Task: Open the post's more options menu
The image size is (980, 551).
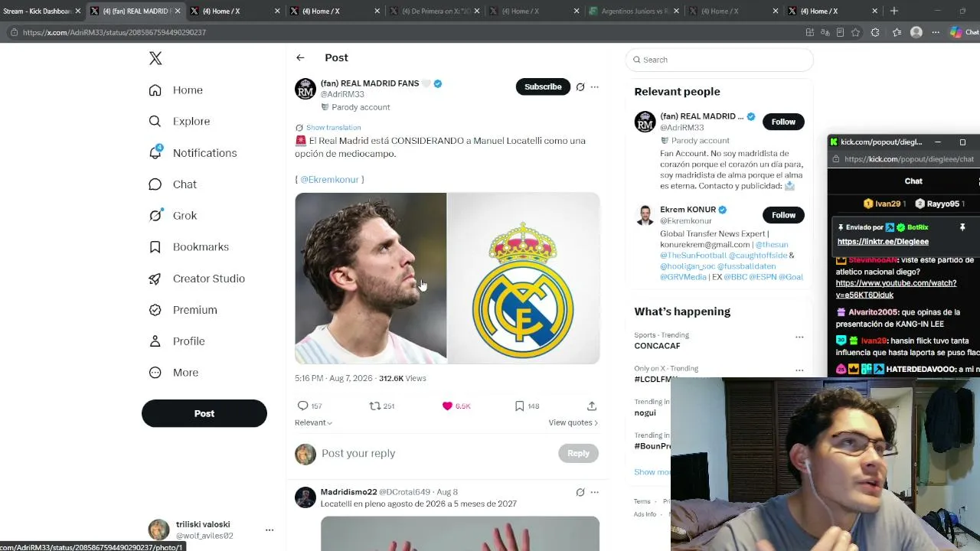Action: point(594,87)
